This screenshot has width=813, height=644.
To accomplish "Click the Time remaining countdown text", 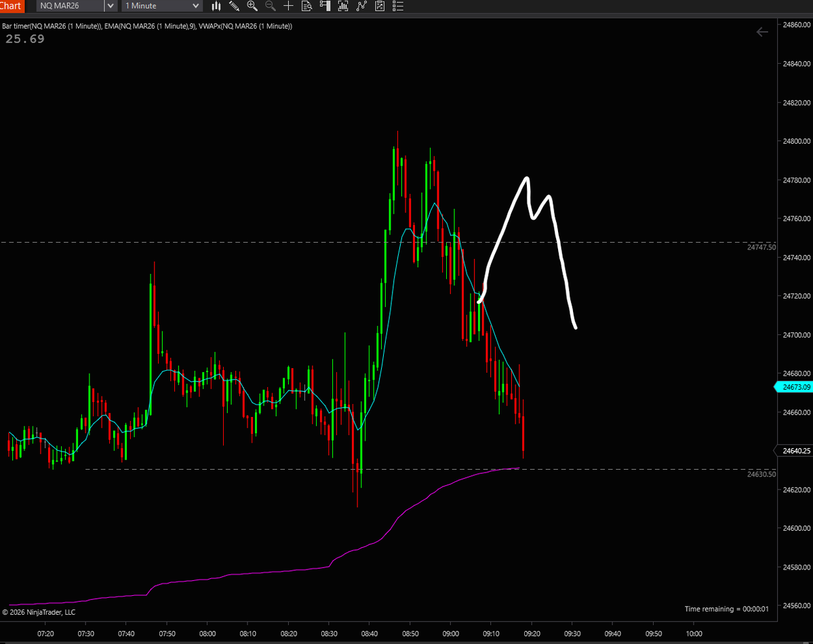I will (726, 609).
